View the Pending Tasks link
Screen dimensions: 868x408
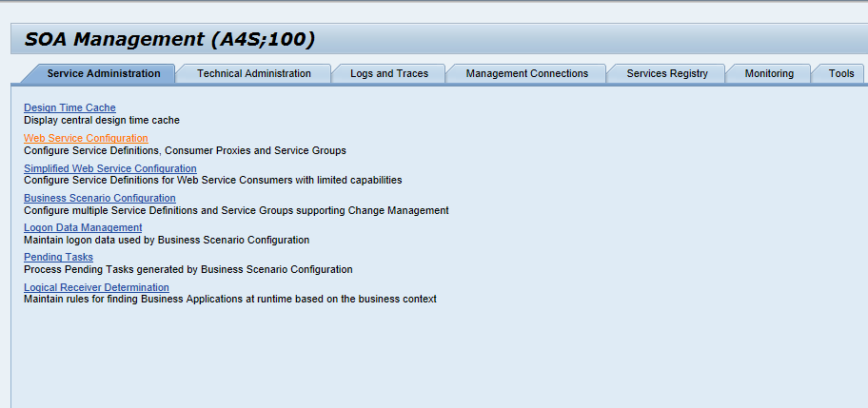coord(58,258)
